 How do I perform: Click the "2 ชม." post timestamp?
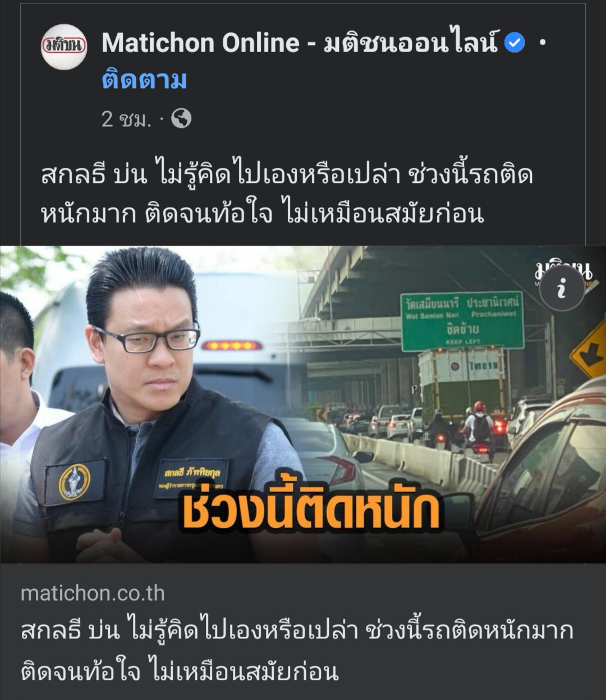pos(127,119)
